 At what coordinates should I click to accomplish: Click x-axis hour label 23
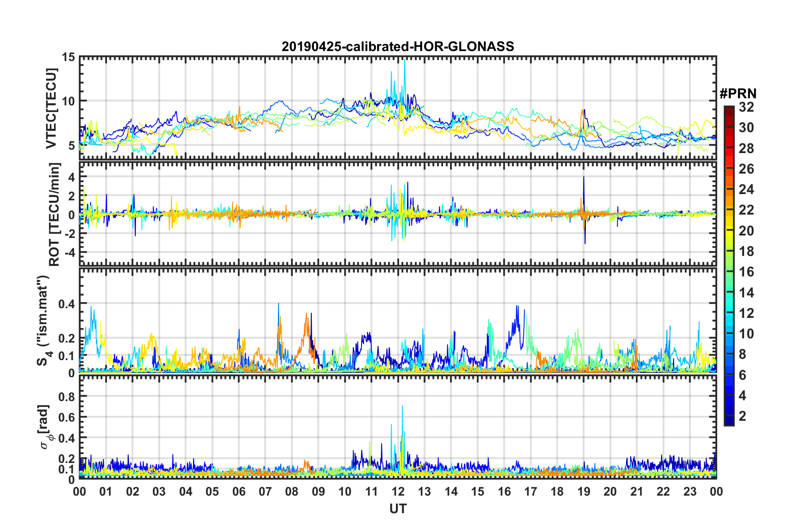(690, 491)
